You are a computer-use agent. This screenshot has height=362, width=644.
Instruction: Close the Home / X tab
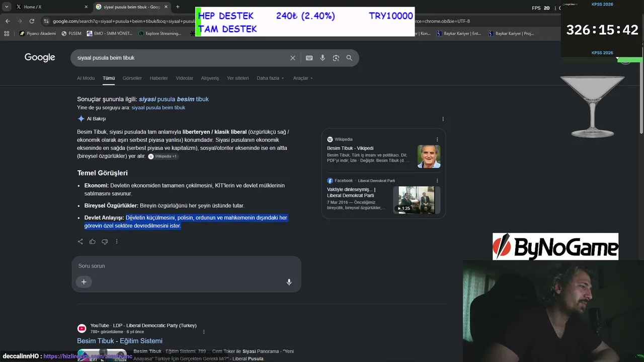(86, 7)
